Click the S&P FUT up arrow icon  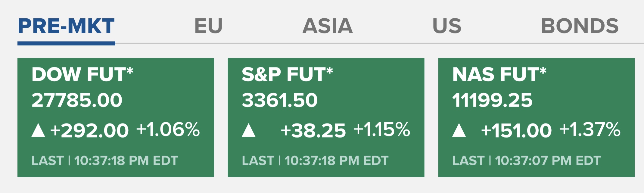pos(248,131)
